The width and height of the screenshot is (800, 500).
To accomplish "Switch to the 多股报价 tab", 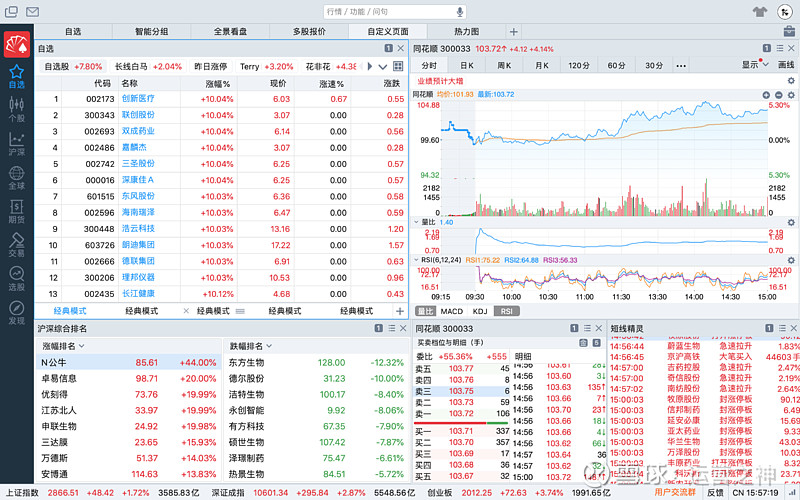I will pos(309,32).
